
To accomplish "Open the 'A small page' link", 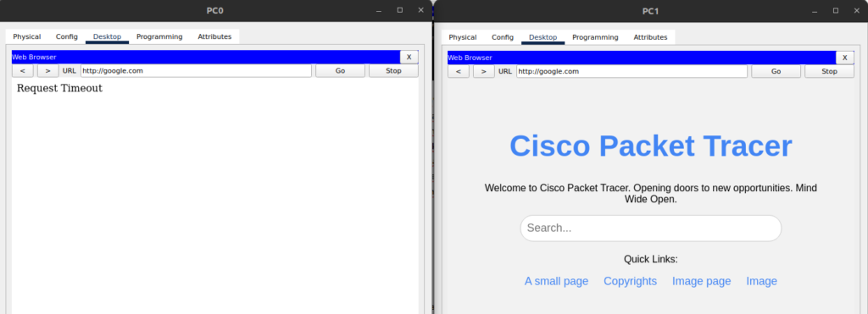I will click(556, 281).
